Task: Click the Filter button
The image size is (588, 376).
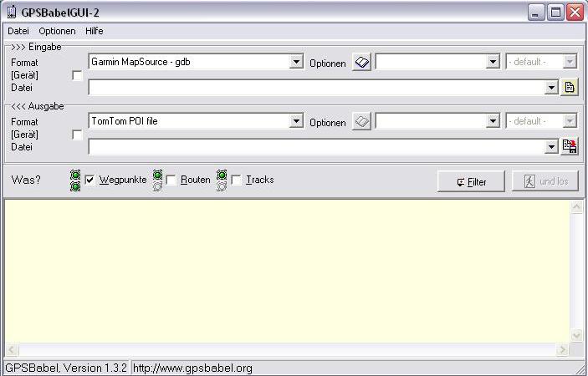Action: coord(471,181)
